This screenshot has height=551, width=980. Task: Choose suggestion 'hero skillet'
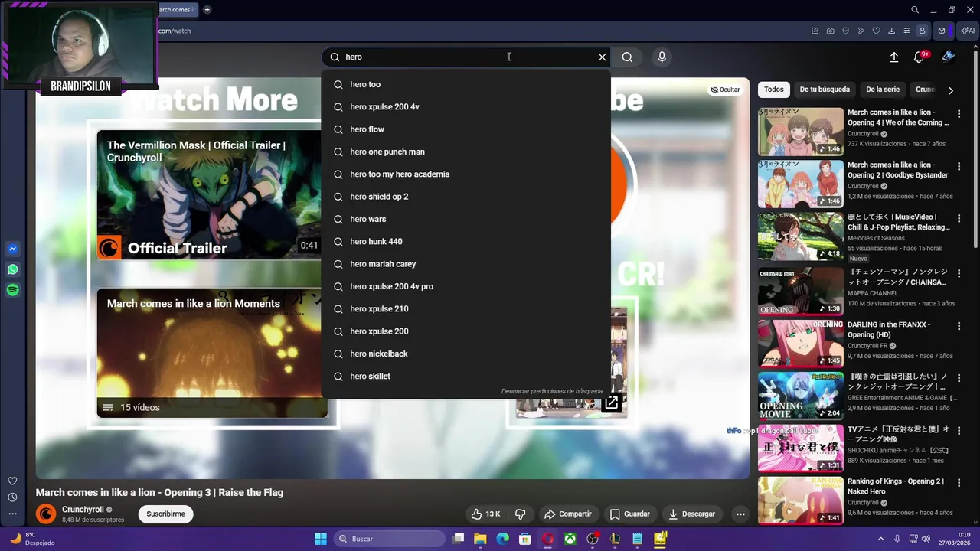pyautogui.click(x=466, y=376)
